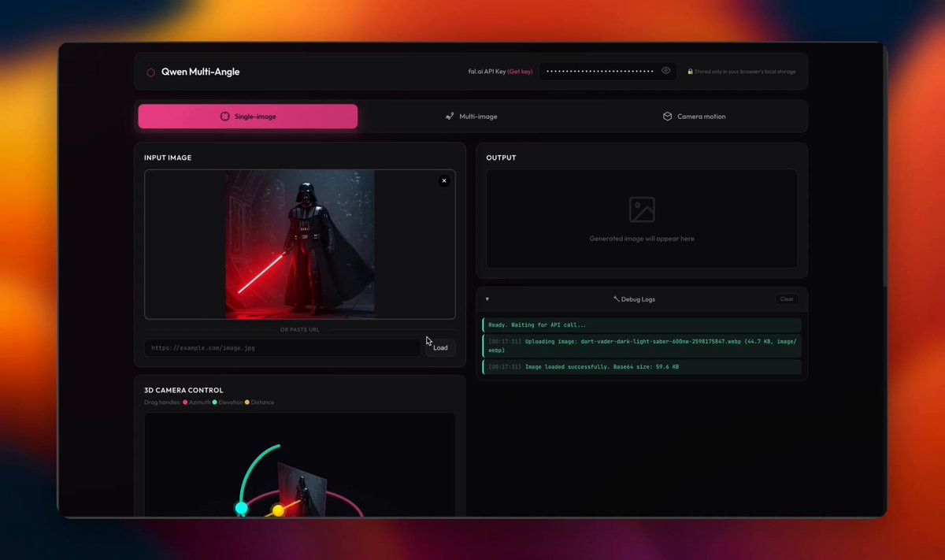The image size is (945, 560).
Task: Click the 'Generated image will appear here' text
Action: [x=642, y=239]
